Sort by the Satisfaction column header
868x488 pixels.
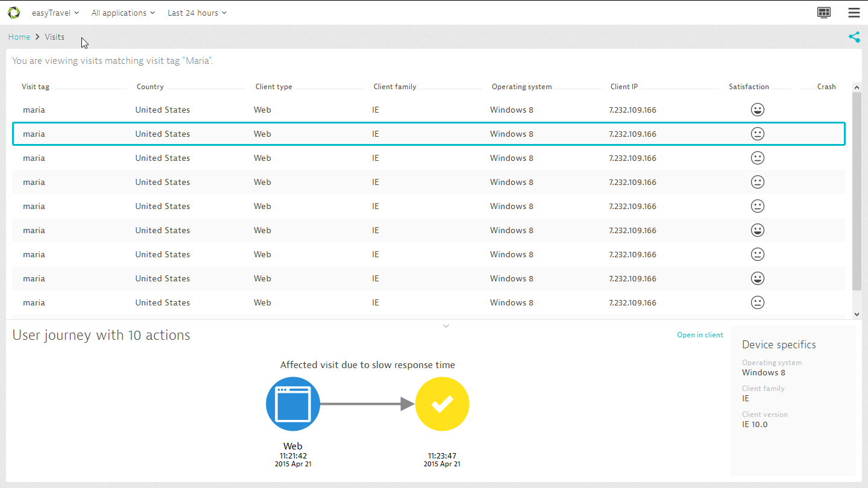click(749, 87)
